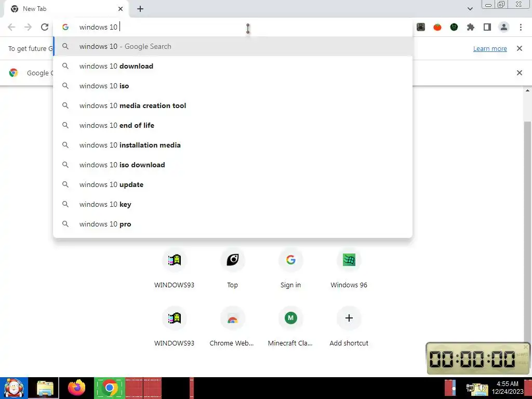
Task: Close the New Tab tab
Action: coord(121,9)
